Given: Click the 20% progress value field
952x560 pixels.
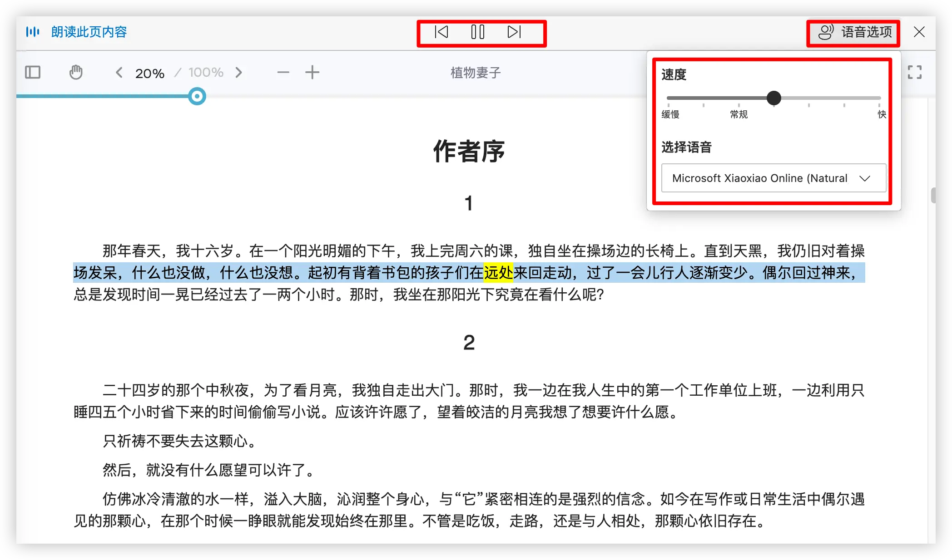Looking at the screenshot, I should tap(150, 73).
